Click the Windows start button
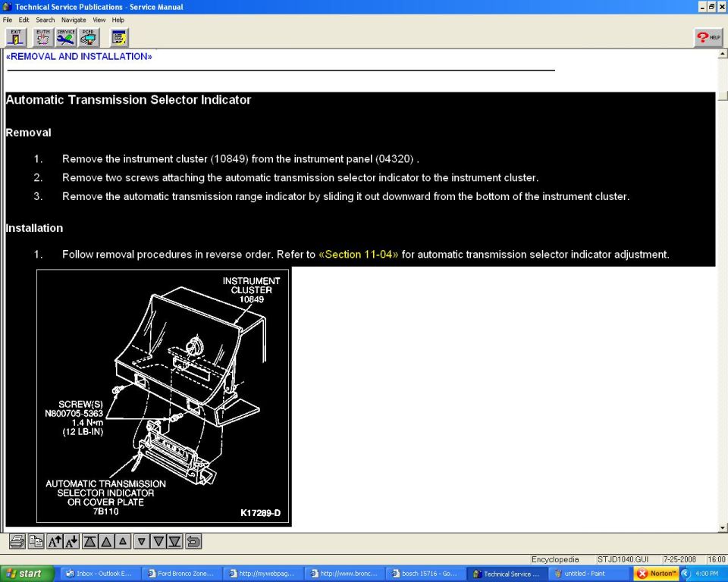Image resolution: width=728 pixels, height=582 pixels. tap(27, 574)
